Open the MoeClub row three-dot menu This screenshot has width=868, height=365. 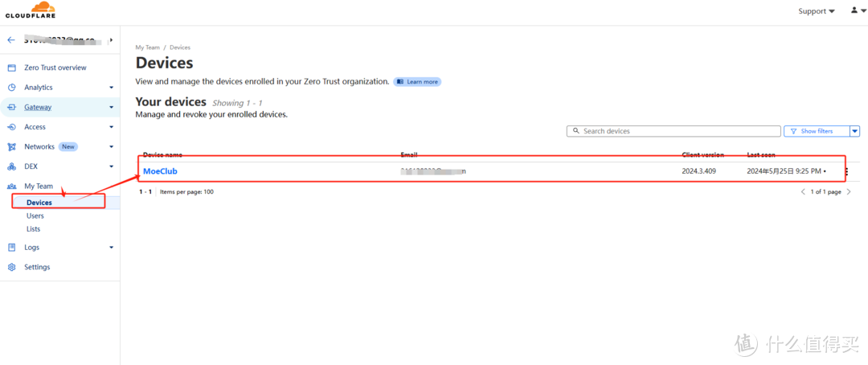pyautogui.click(x=846, y=172)
